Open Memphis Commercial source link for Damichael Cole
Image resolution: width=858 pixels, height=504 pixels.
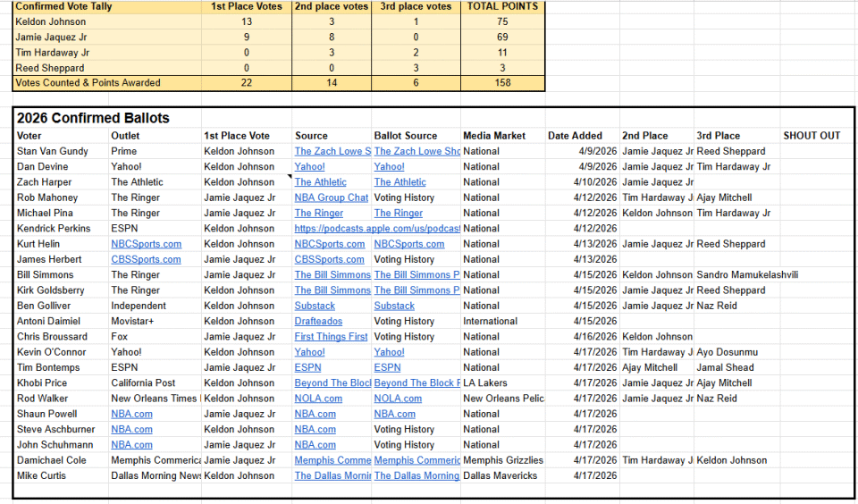pyautogui.click(x=332, y=460)
